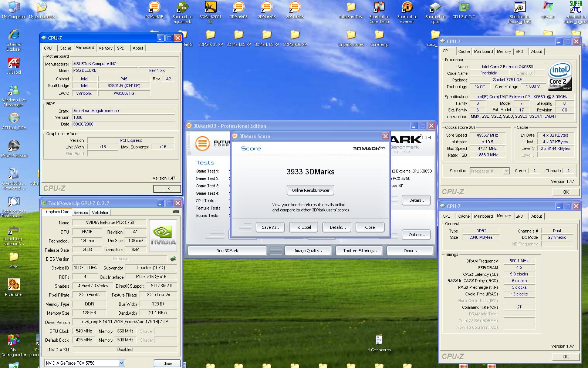The height and width of the screenshot is (368, 588).
Task: Launch the EVGA Precision desktop icon
Action: (x=14, y=149)
